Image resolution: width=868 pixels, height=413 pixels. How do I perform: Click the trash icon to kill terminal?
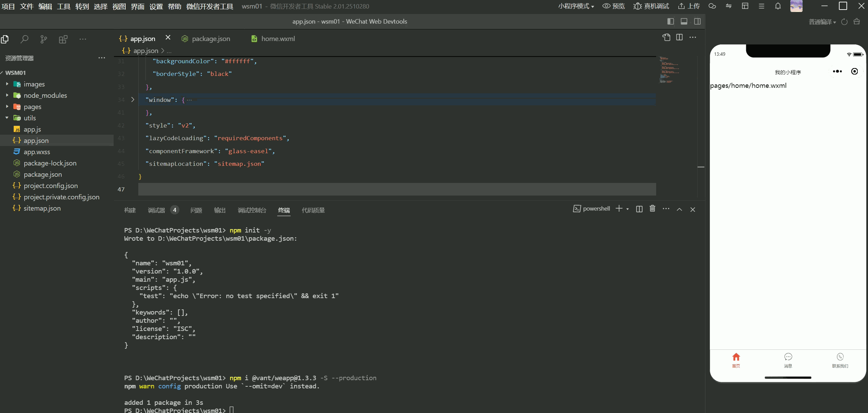tap(652, 209)
